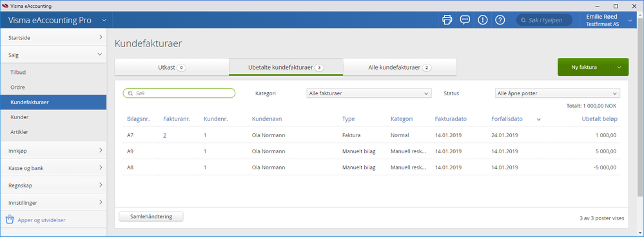644x237 pixels.
Task: Switch to Alle kundefakturaer tab
Action: tap(400, 67)
